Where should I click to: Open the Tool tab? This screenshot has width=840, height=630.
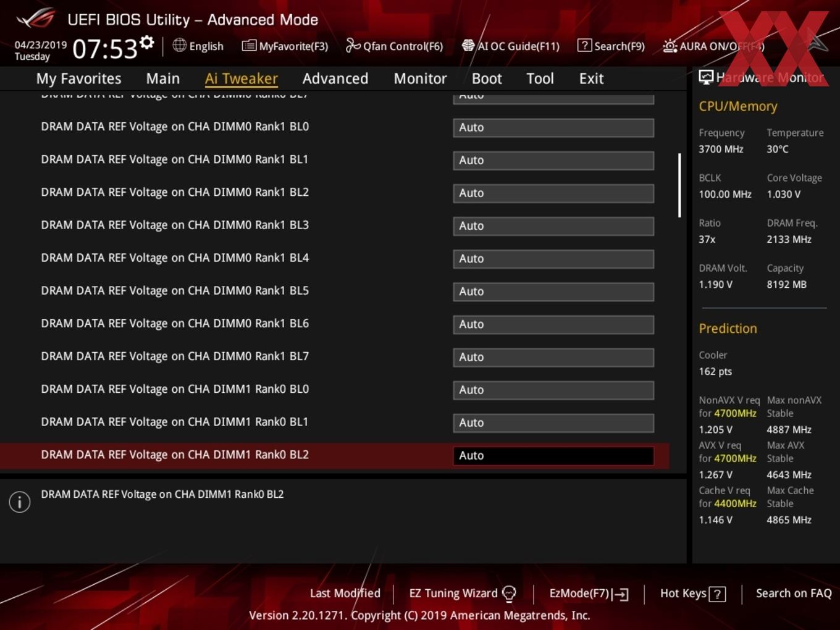(540, 78)
